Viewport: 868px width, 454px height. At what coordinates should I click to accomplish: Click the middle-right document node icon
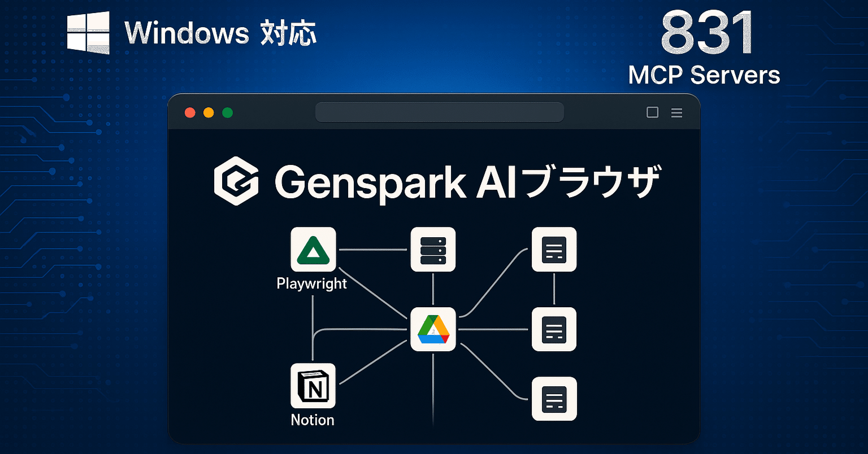coord(554,329)
